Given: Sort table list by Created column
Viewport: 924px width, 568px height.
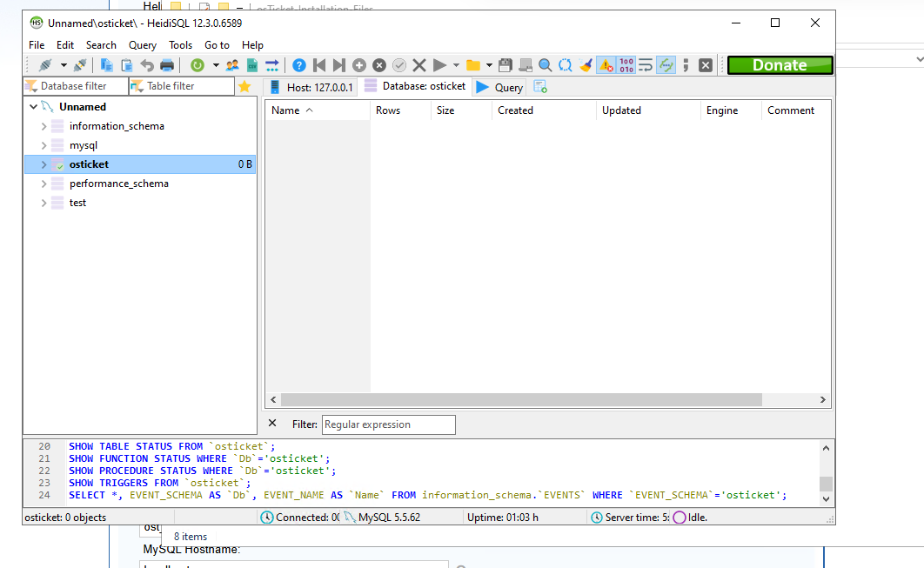Looking at the screenshot, I should (x=543, y=110).
